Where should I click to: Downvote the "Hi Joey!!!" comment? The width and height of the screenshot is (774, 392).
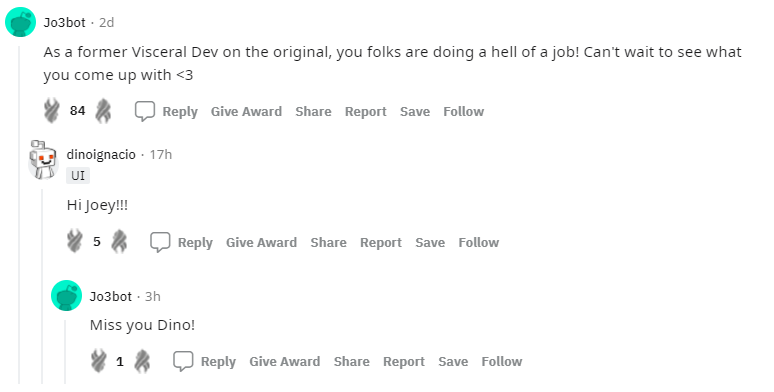tap(119, 241)
